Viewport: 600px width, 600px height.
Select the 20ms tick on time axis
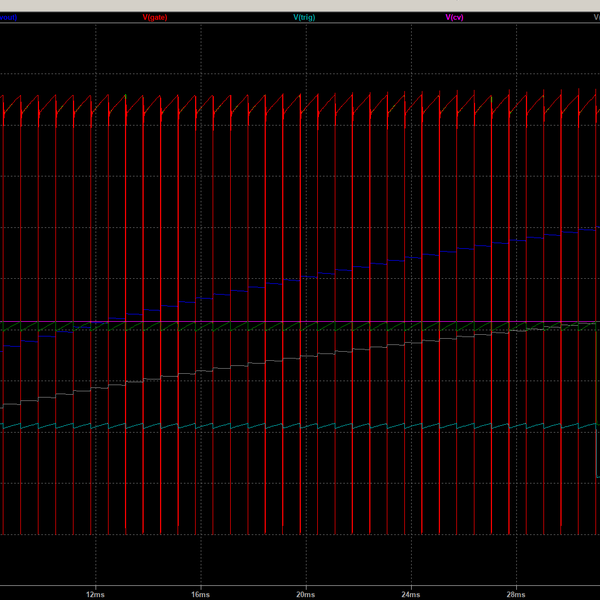(x=305, y=592)
